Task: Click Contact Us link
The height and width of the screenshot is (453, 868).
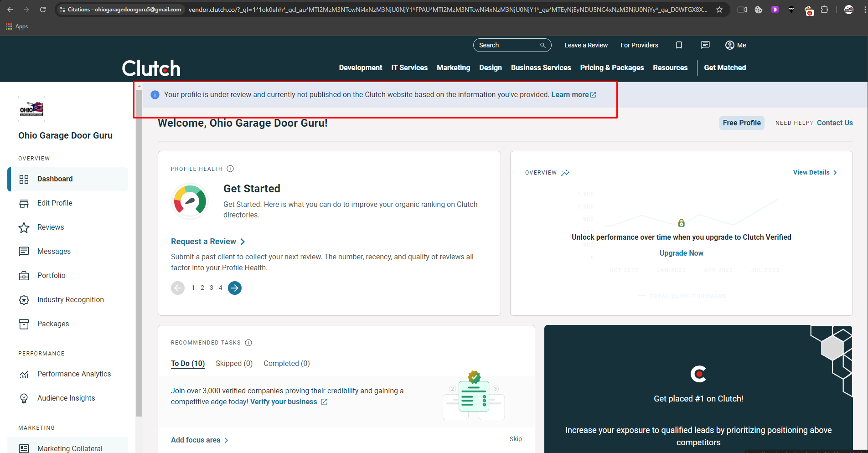Action: [x=835, y=123]
